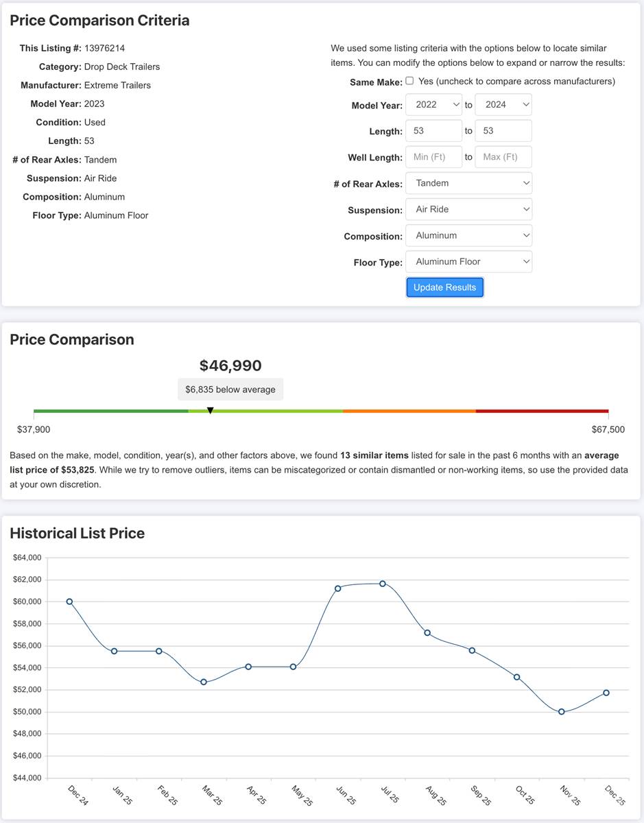
Task: Click the $6,835 below average badge
Action: [230, 390]
